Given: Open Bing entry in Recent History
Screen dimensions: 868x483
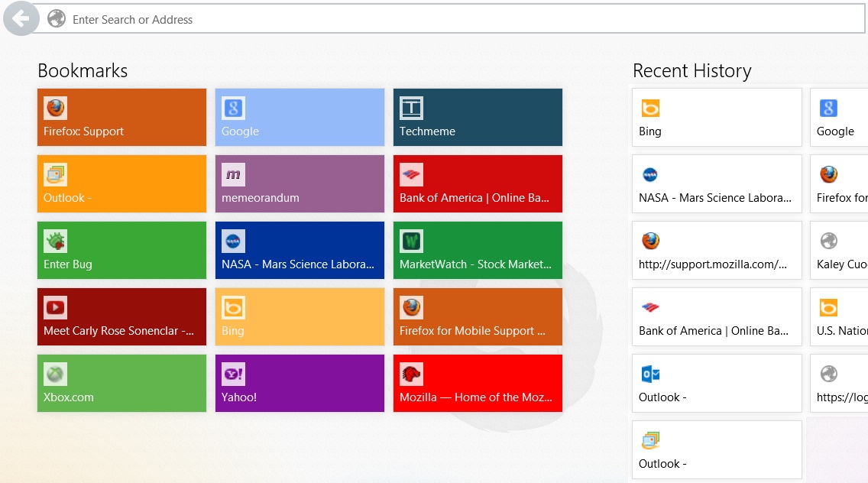Looking at the screenshot, I should point(717,117).
